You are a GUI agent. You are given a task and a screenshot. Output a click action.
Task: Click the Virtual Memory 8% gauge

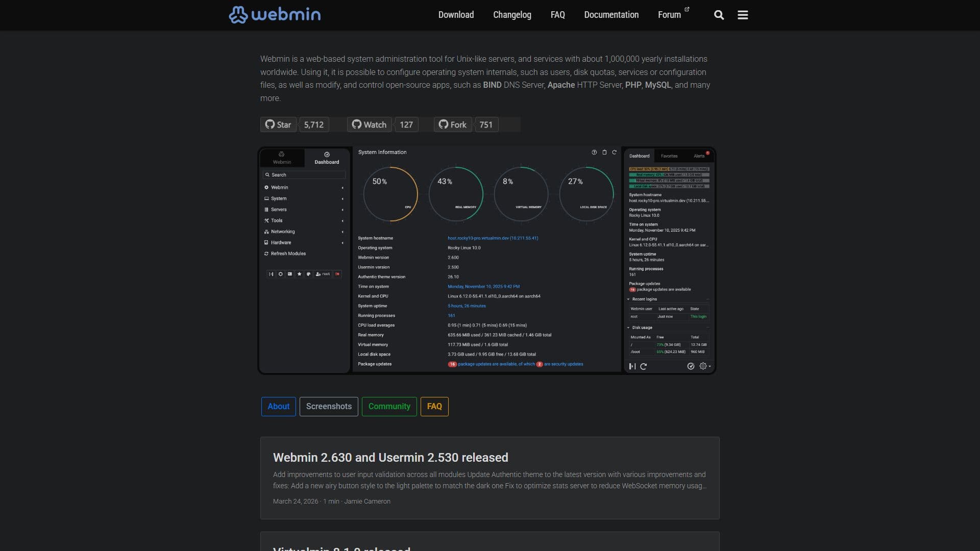(x=521, y=194)
